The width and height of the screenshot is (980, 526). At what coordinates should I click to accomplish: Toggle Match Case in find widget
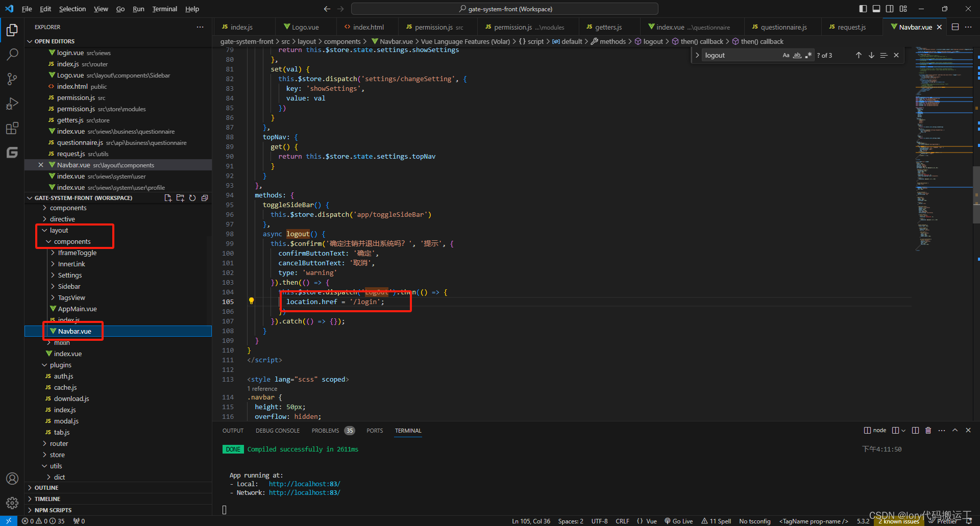pos(786,55)
